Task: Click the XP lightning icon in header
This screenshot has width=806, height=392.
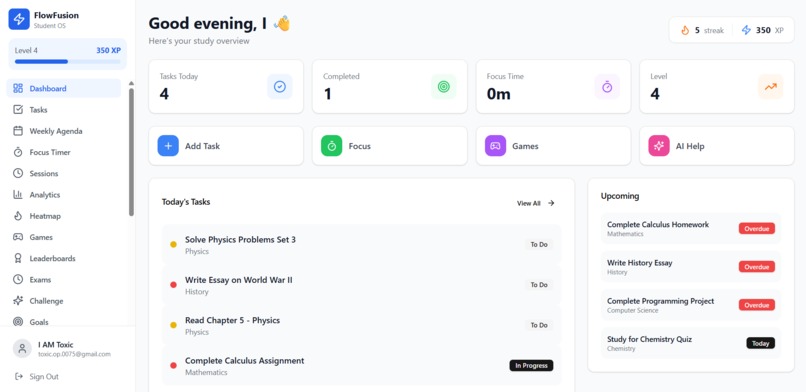Action: coord(746,30)
